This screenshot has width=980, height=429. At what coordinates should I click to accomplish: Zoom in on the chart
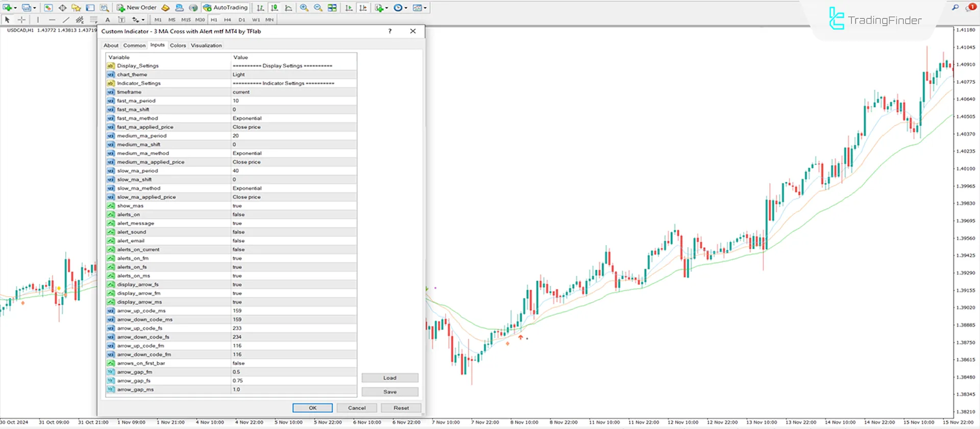tap(304, 8)
